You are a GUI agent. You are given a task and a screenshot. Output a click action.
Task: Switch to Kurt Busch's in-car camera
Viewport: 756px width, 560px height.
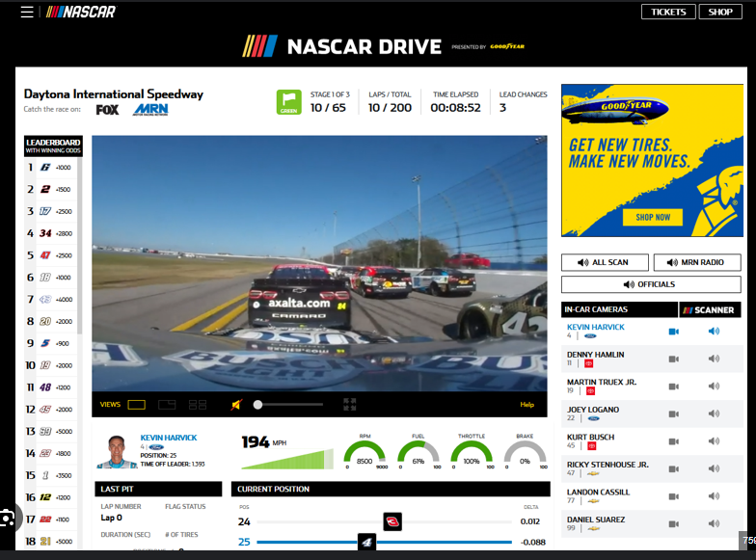(x=673, y=441)
